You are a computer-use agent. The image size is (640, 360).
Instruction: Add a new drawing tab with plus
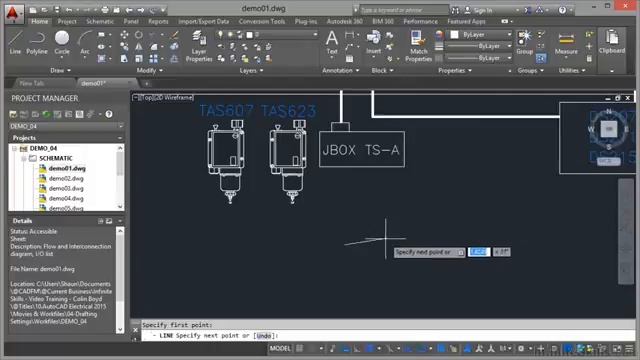pyautogui.click(x=147, y=84)
